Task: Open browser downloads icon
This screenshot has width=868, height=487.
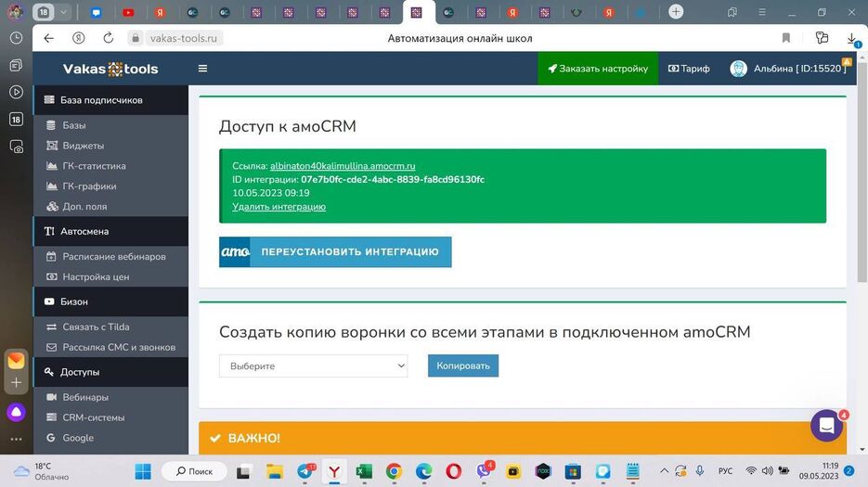Action: (851, 38)
